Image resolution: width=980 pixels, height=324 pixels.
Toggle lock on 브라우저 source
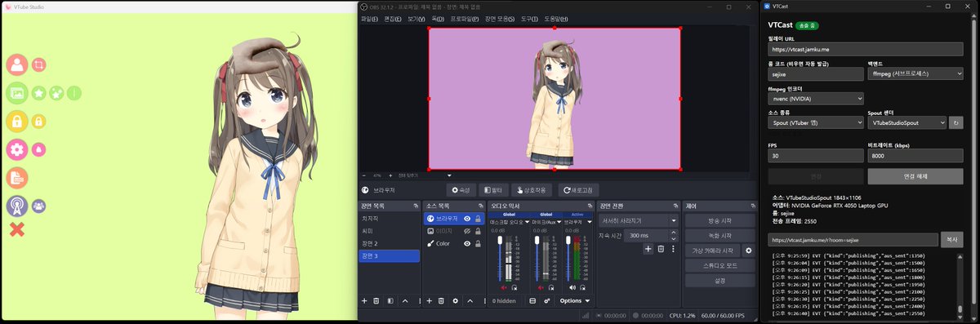pos(478,219)
